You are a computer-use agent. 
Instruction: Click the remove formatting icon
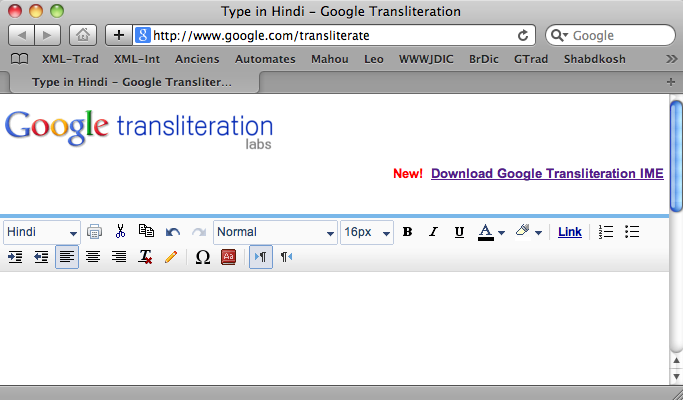[145, 257]
